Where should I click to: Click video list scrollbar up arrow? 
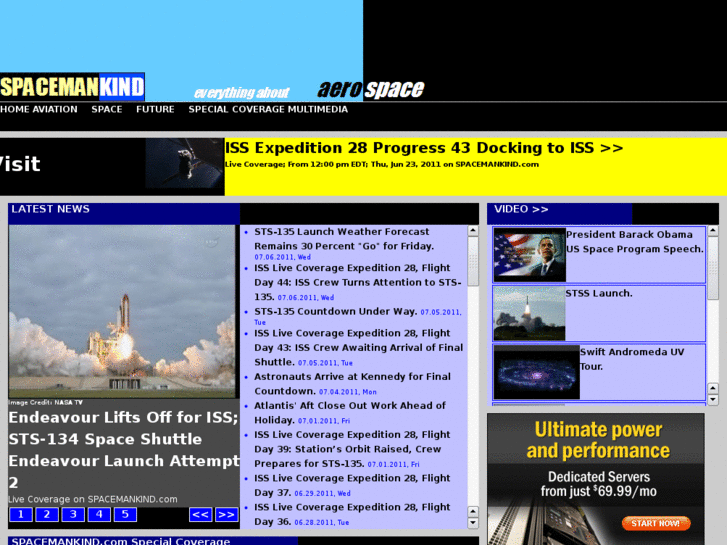[713, 231]
